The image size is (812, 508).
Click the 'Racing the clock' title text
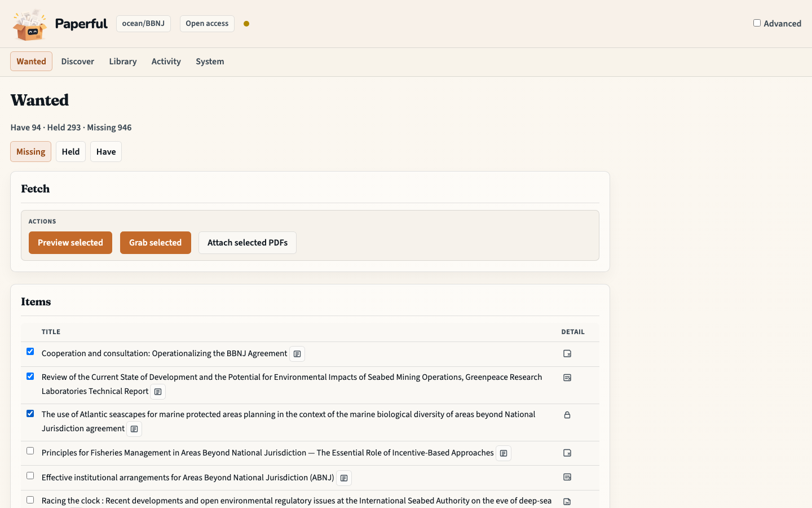pyautogui.click(x=297, y=501)
